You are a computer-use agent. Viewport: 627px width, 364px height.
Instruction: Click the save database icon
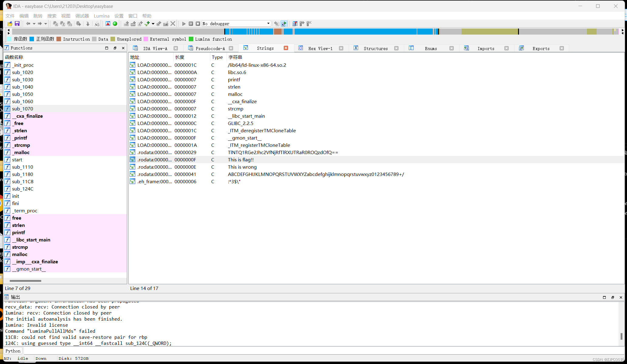pyautogui.click(x=17, y=24)
